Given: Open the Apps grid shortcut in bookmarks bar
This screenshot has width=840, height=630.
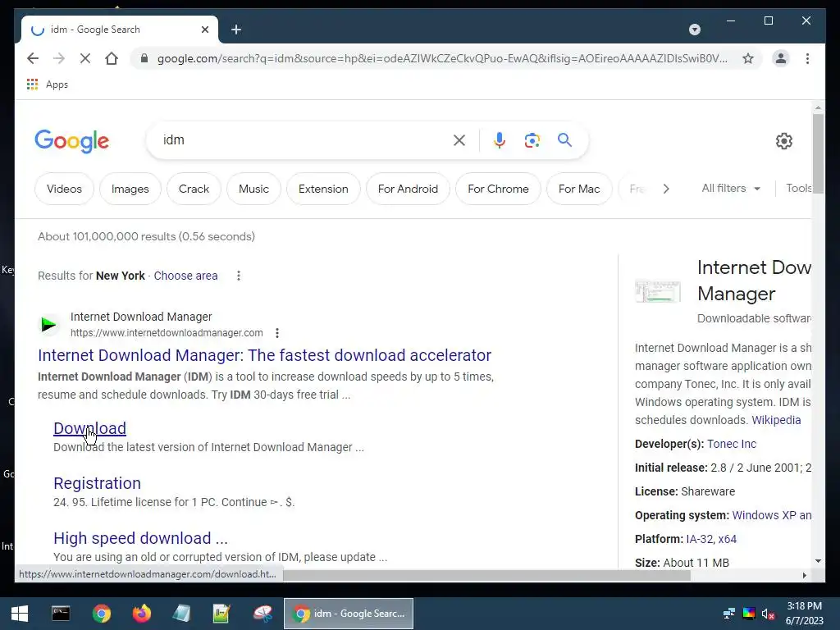Looking at the screenshot, I should (x=47, y=84).
